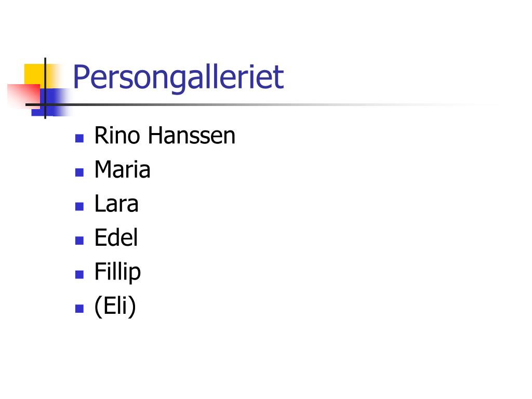Select the Lara list item text
This screenshot has width=532, height=399.
point(116,204)
